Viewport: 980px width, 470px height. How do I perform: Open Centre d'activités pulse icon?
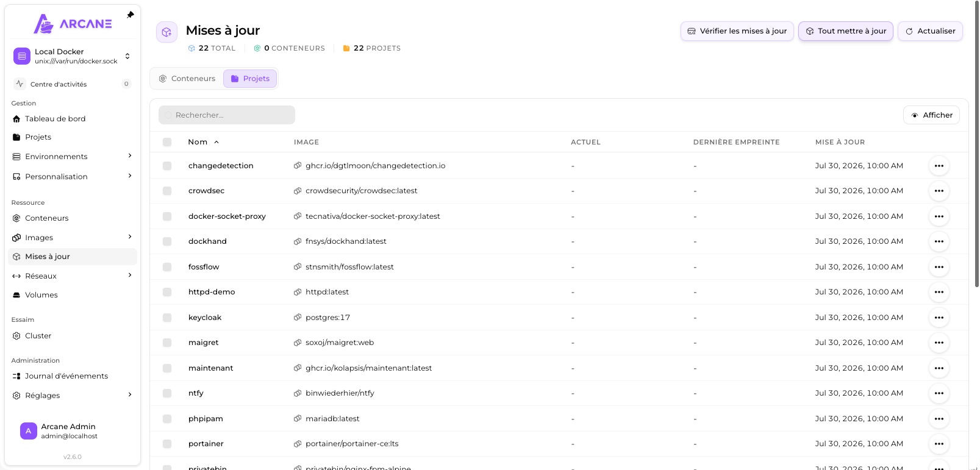point(20,84)
